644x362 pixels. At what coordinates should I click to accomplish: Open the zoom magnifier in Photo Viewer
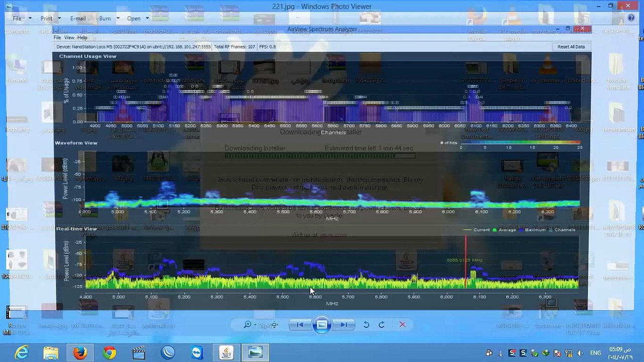pyautogui.click(x=248, y=325)
